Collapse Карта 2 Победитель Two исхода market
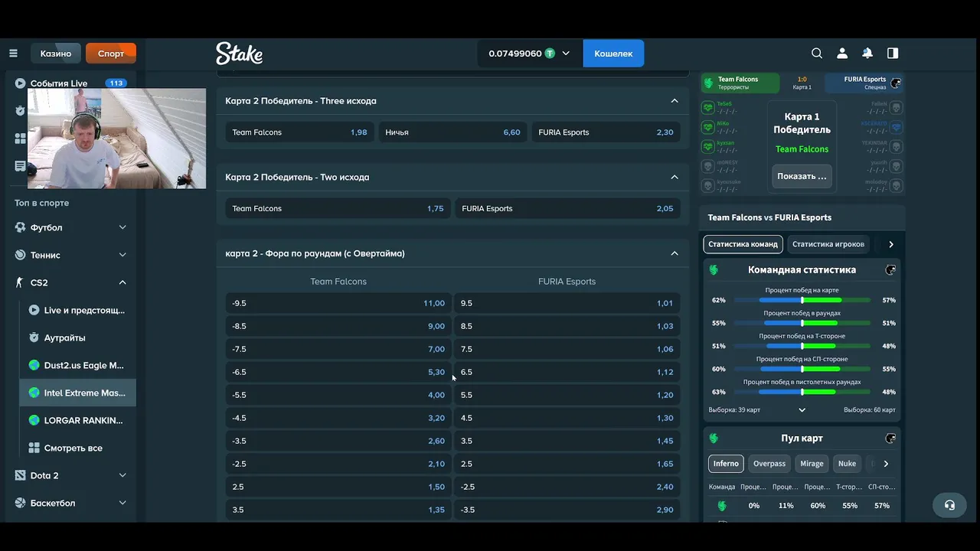 click(675, 177)
